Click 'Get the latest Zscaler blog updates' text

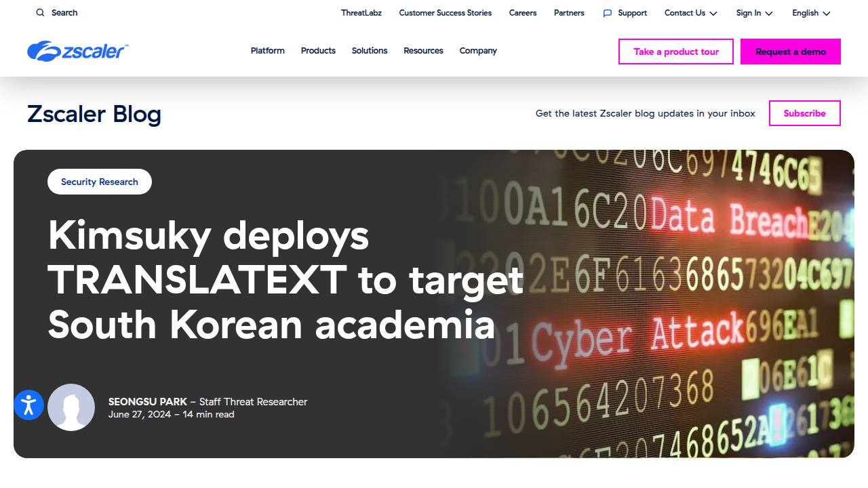point(646,113)
